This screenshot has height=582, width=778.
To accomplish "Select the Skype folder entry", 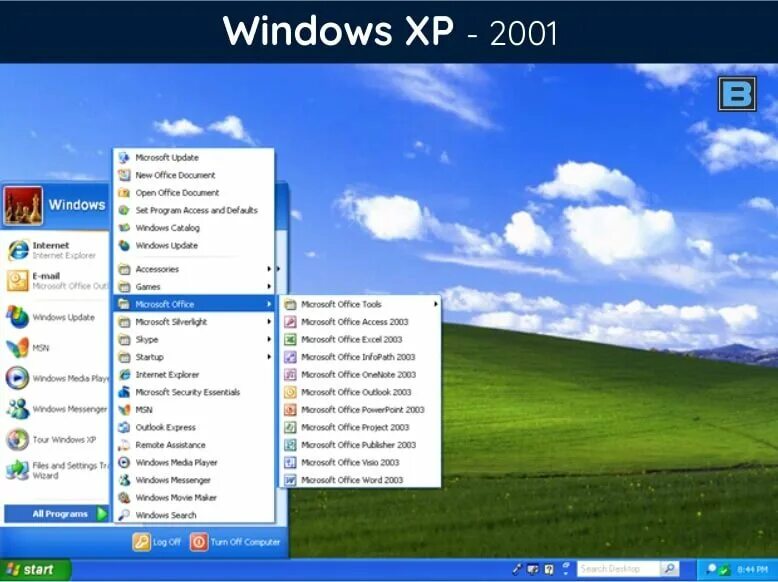I will pyautogui.click(x=194, y=339).
